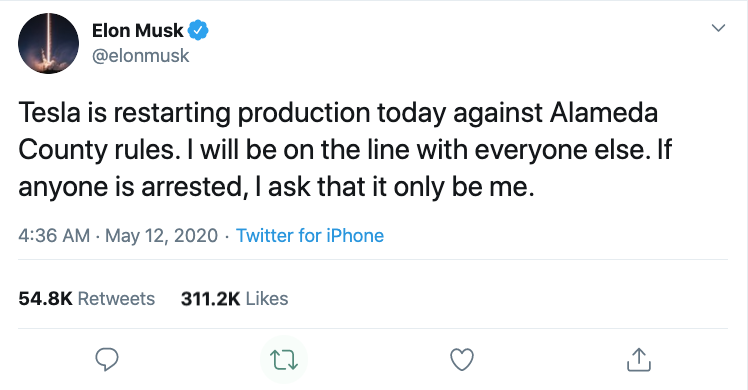Visit the @elonmusk handle
The width and height of the screenshot is (748, 390).
(140, 56)
